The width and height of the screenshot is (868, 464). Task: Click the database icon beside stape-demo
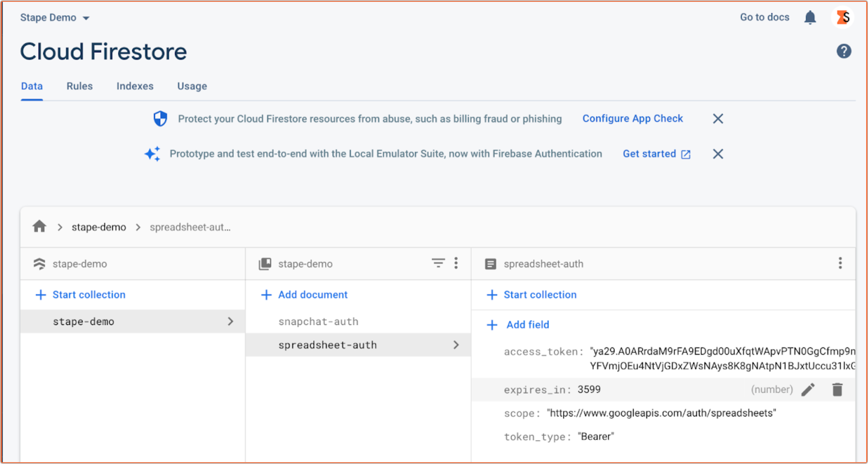point(39,263)
